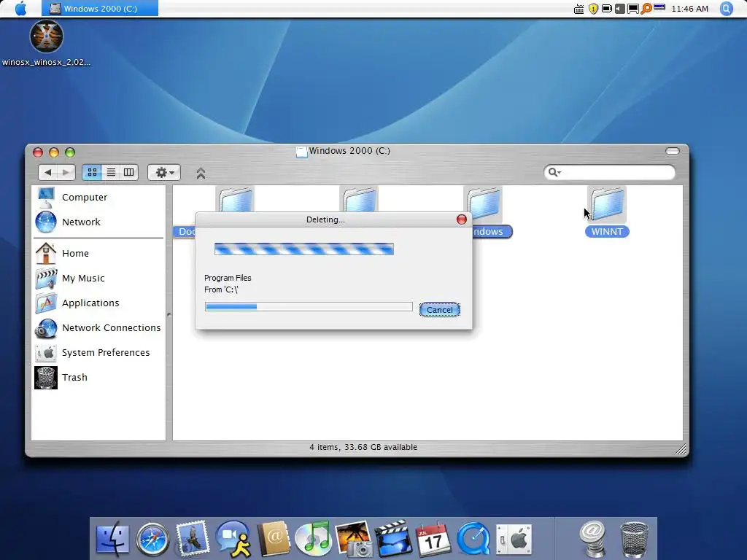Open iChat AIM icon in the dock
Image resolution: width=747 pixels, height=560 pixels.
[x=233, y=539]
